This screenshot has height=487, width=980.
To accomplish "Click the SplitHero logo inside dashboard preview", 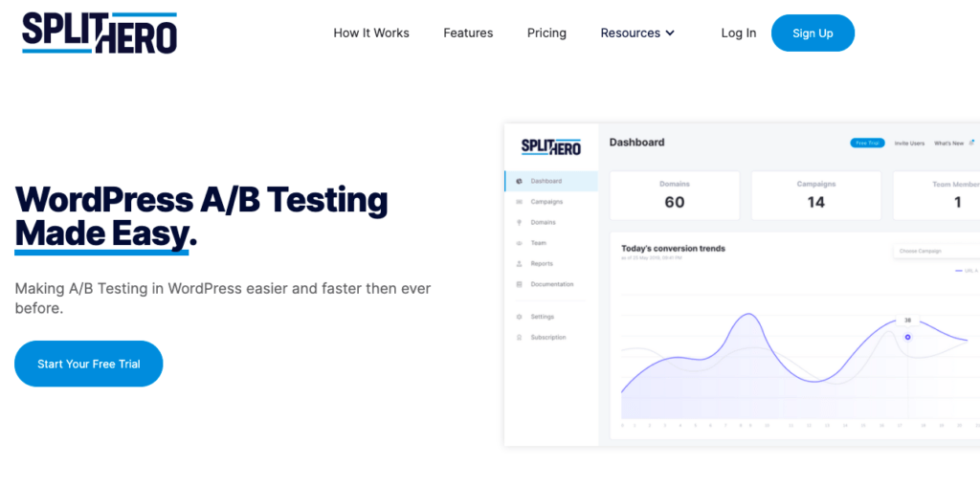I will point(551,147).
